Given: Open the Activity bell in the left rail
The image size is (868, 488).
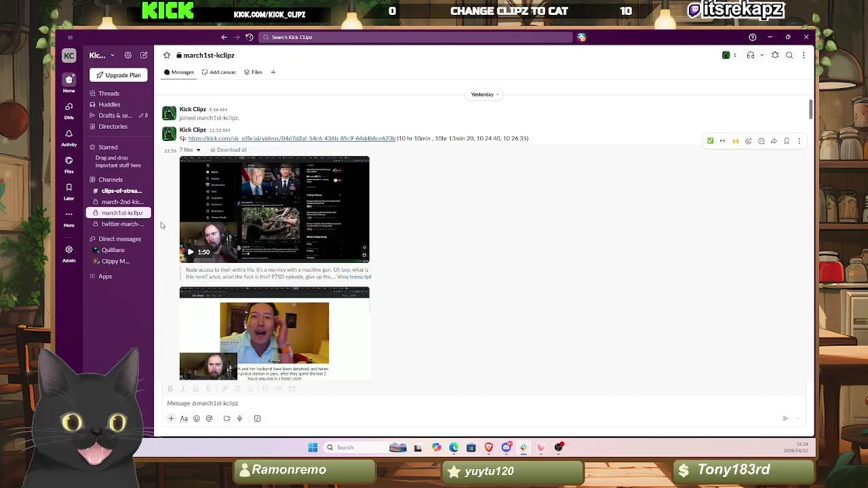Looking at the screenshot, I should point(68,137).
